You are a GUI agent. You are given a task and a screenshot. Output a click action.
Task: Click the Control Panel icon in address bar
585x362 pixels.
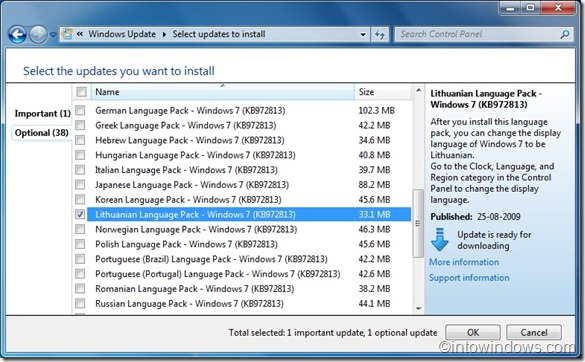tap(67, 34)
